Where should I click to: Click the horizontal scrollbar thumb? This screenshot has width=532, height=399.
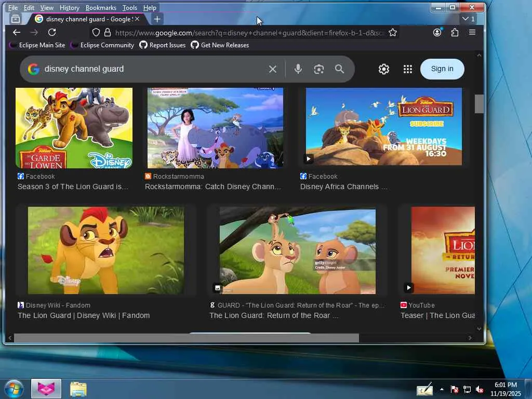(187, 338)
